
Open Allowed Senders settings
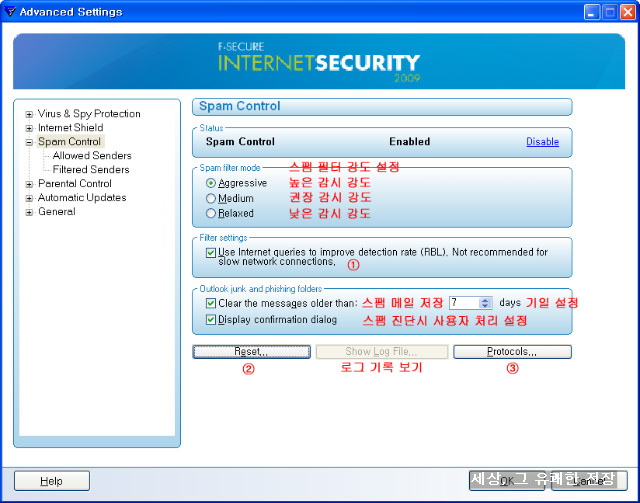pyautogui.click(x=92, y=156)
